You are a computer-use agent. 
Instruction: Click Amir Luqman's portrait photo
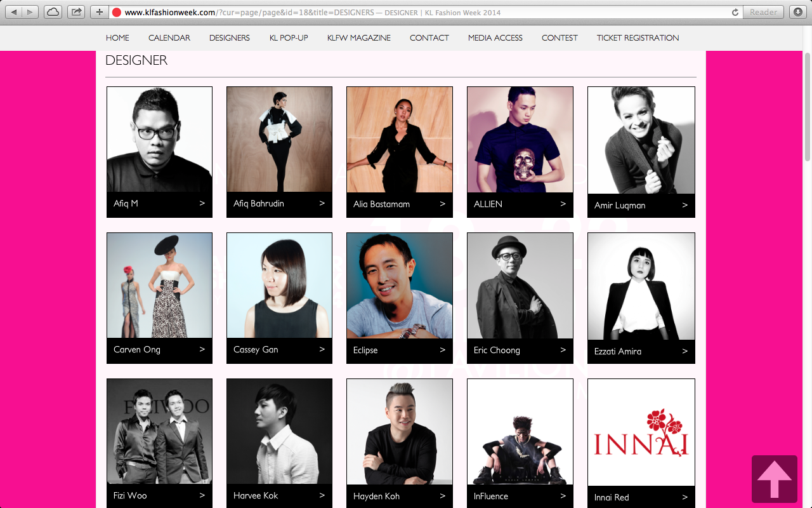[x=641, y=140]
